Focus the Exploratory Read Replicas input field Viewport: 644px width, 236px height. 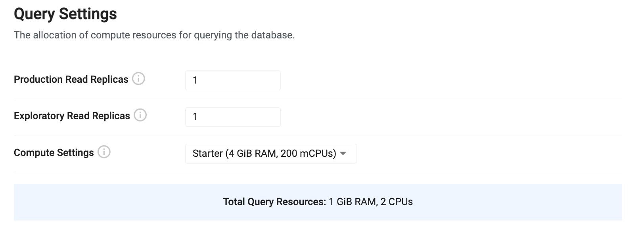[x=233, y=117]
